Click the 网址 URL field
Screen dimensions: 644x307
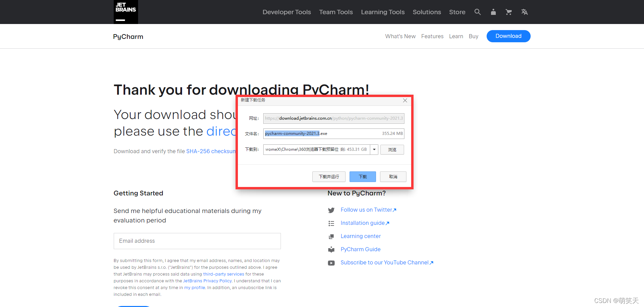click(x=334, y=118)
